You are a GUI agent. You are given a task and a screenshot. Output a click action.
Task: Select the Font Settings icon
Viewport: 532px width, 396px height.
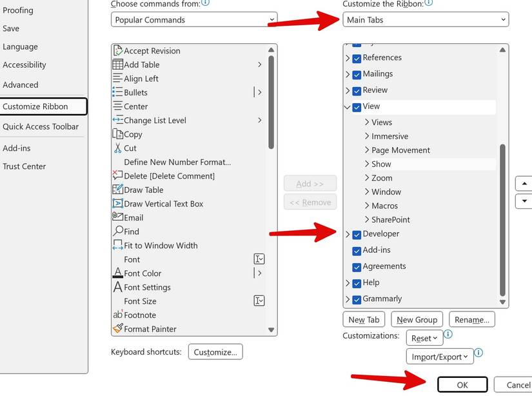(x=117, y=287)
